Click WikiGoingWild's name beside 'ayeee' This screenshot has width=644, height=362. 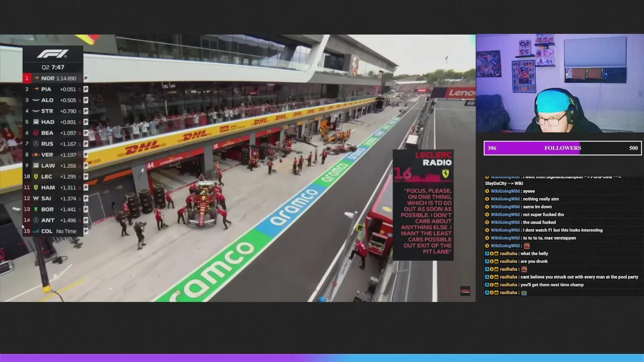tap(505, 191)
